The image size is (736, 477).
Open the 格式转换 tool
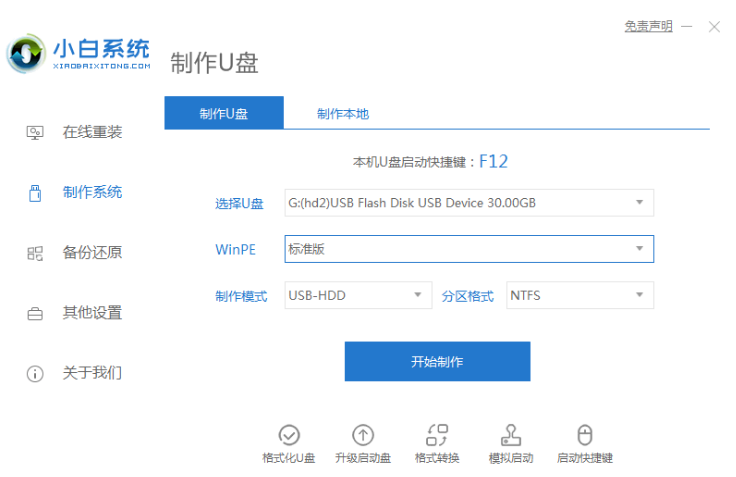437,435
